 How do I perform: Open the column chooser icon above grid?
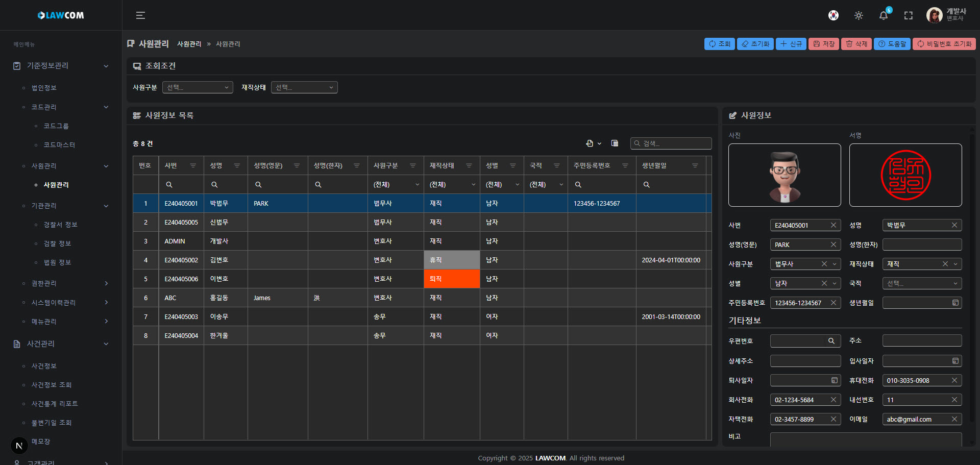coord(615,143)
